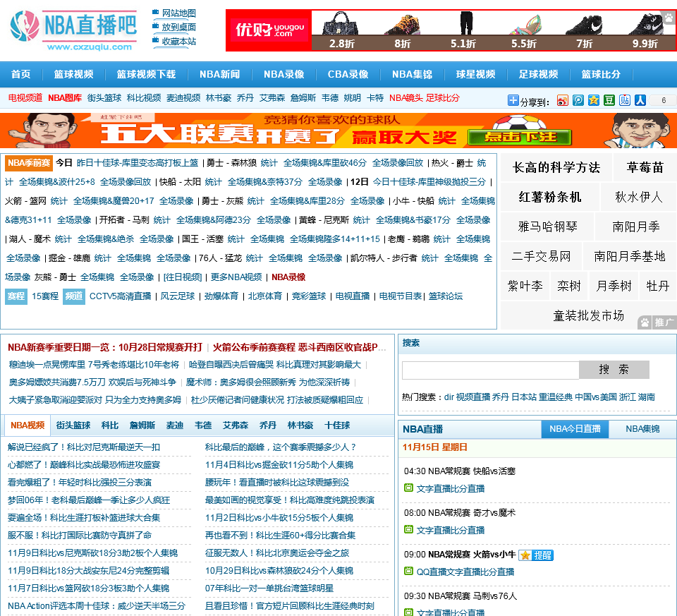Click the icon beside 收藏本站
The height and width of the screenshot is (616, 677).
[x=155, y=40]
